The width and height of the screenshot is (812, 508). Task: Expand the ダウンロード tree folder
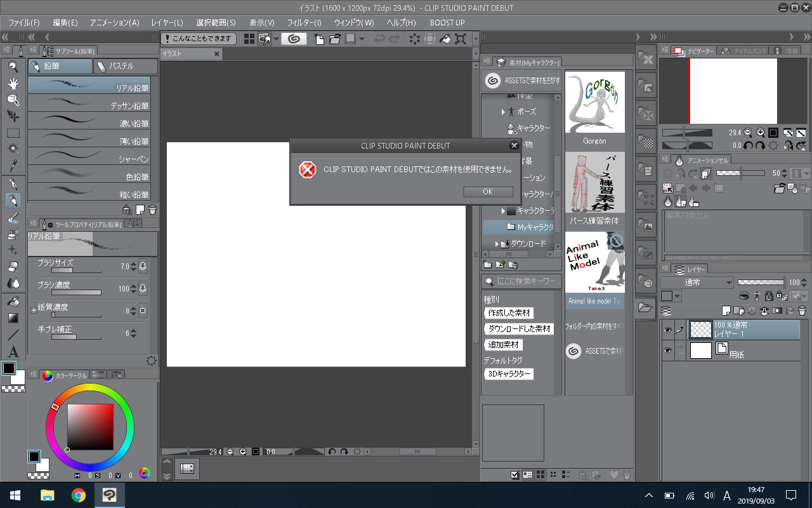tap(498, 244)
